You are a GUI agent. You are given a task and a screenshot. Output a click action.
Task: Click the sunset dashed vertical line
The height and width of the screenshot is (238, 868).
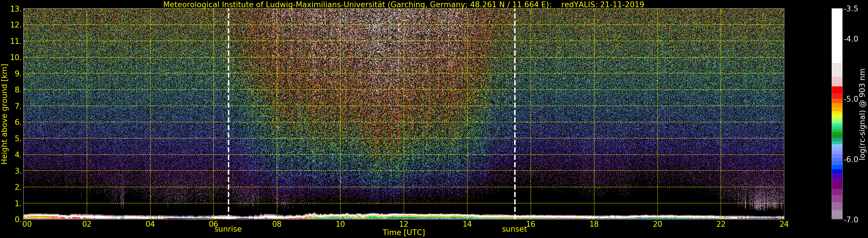[x=515, y=114]
